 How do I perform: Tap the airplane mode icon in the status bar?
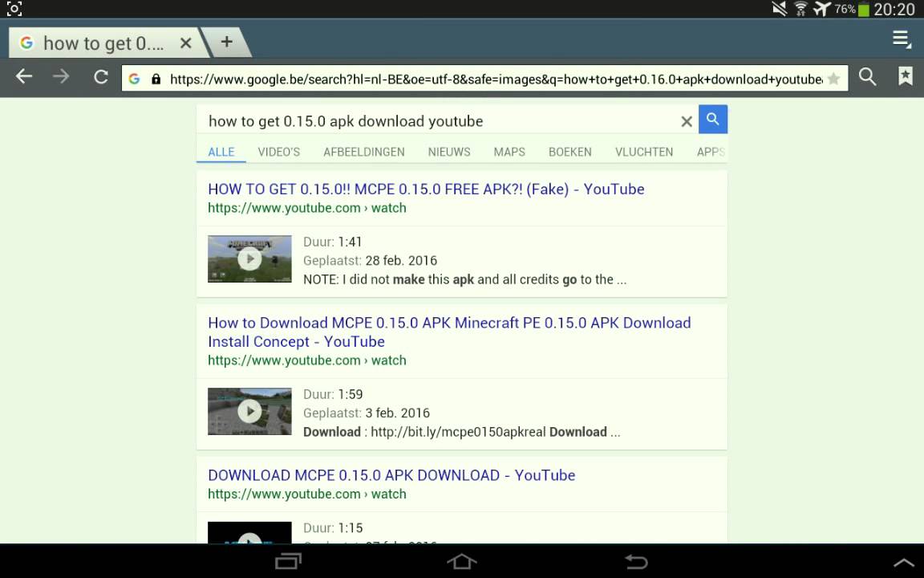click(x=821, y=9)
